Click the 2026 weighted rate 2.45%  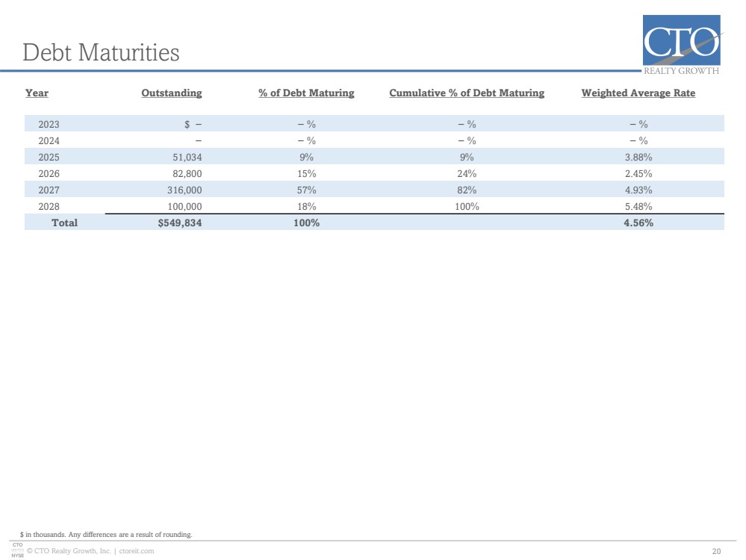(638, 174)
